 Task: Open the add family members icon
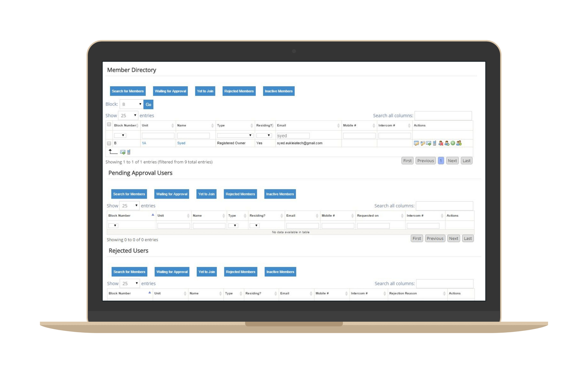(x=459, y=143)
